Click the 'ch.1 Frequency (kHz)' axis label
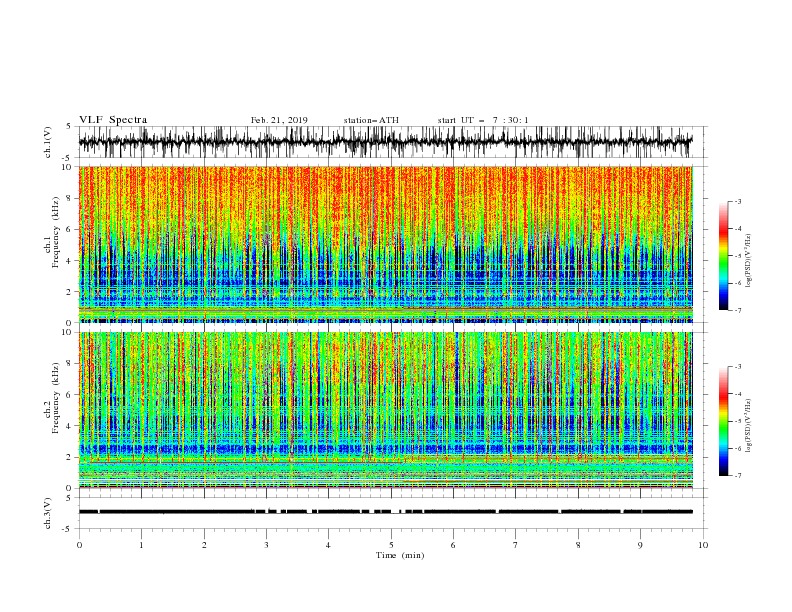 point(52,232)
